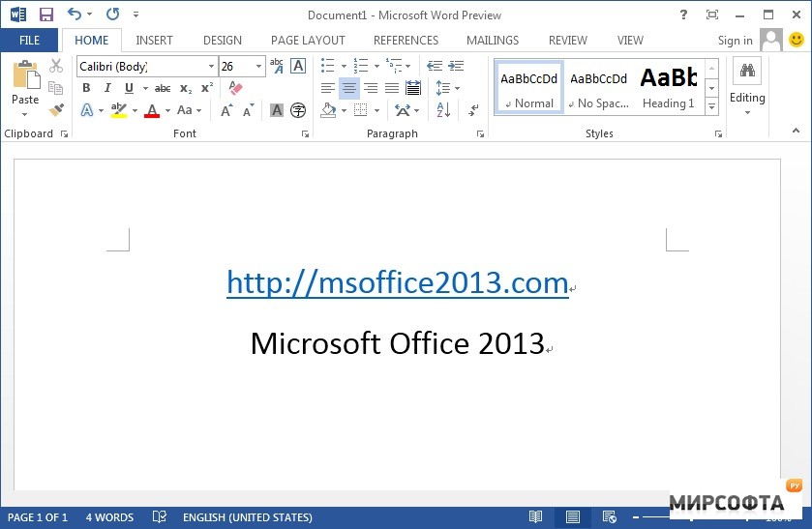This screenshot has height=529, width=812.
Task: Cut selection with the scissors icon
Action: pos(56,66)
